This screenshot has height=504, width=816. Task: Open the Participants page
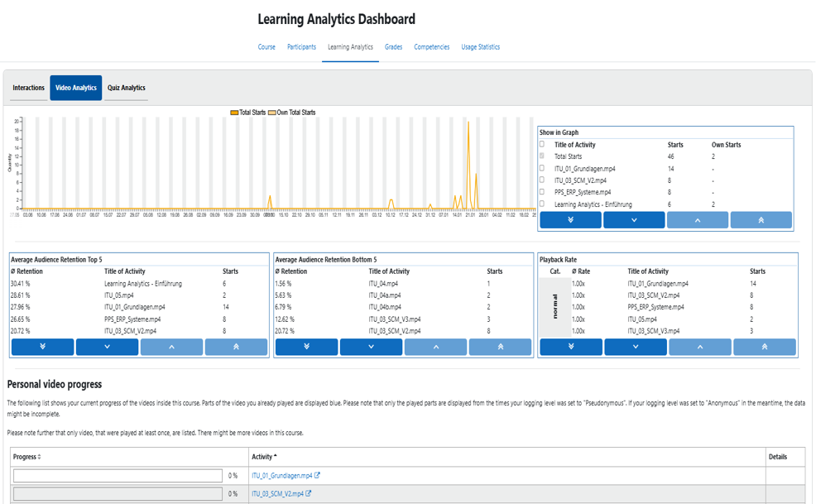pyautogui.click(x=301, y=47)
